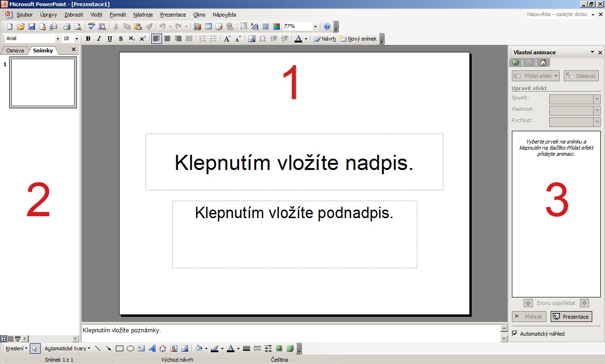Open PowerPoint help with the question mark icon
605x364 pixels.
click(x=327, y=26)
